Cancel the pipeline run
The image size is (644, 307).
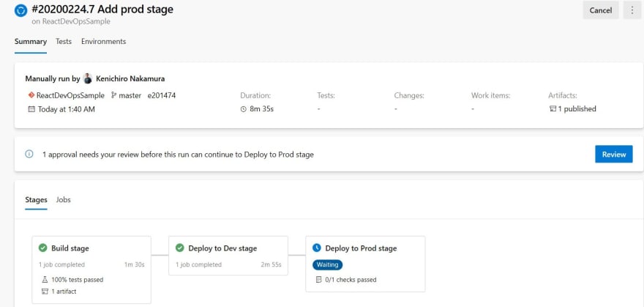(x=601, y=10)
